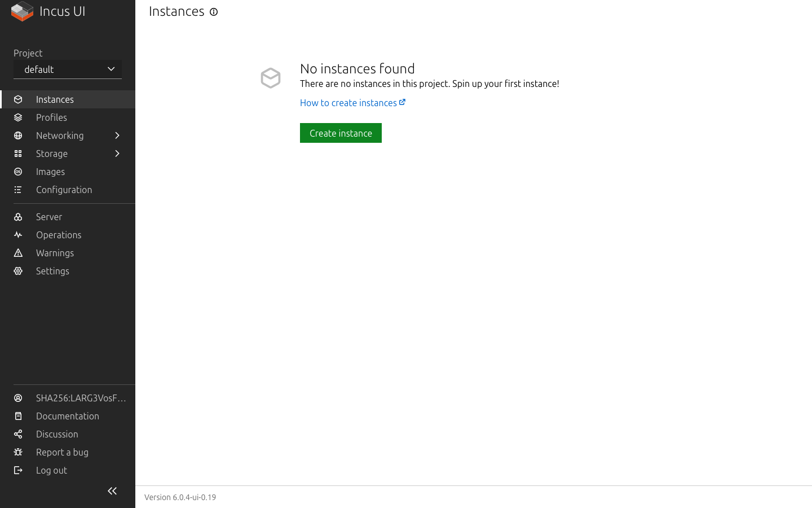Select Storage in the sidebar

[x=68, y=154]
